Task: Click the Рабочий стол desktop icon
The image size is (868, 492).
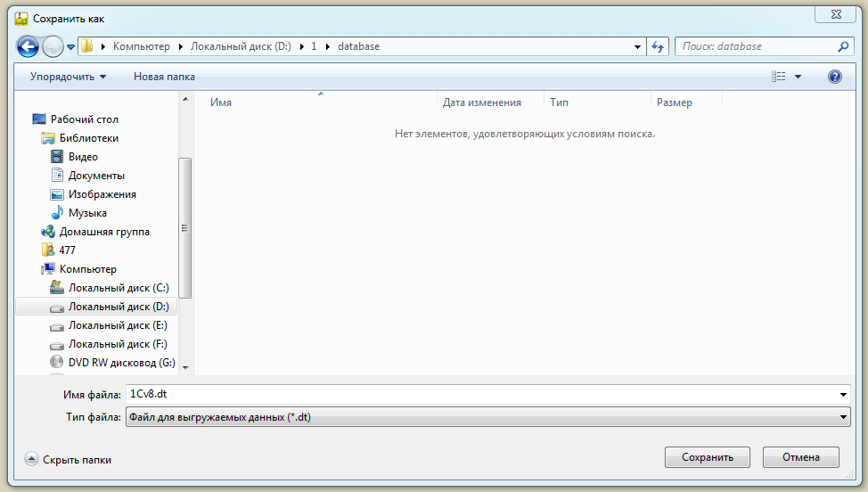Action: [39, 119]
